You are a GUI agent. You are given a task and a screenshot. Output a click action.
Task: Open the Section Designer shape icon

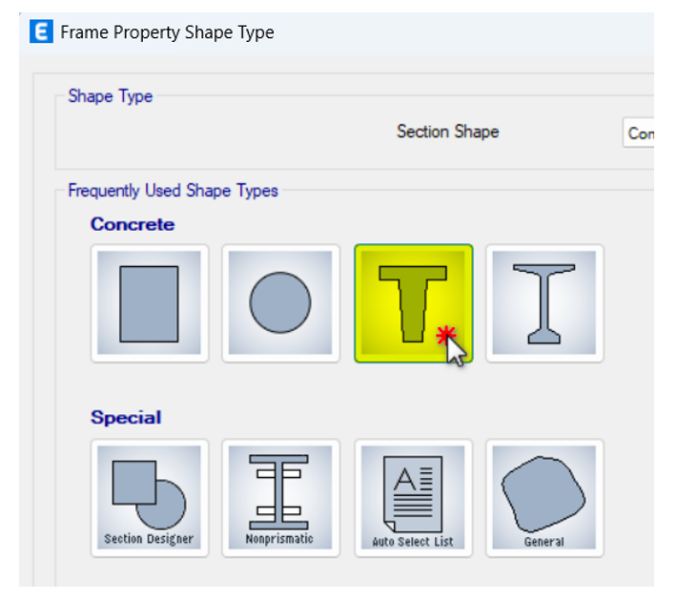(x=149, y=495)
